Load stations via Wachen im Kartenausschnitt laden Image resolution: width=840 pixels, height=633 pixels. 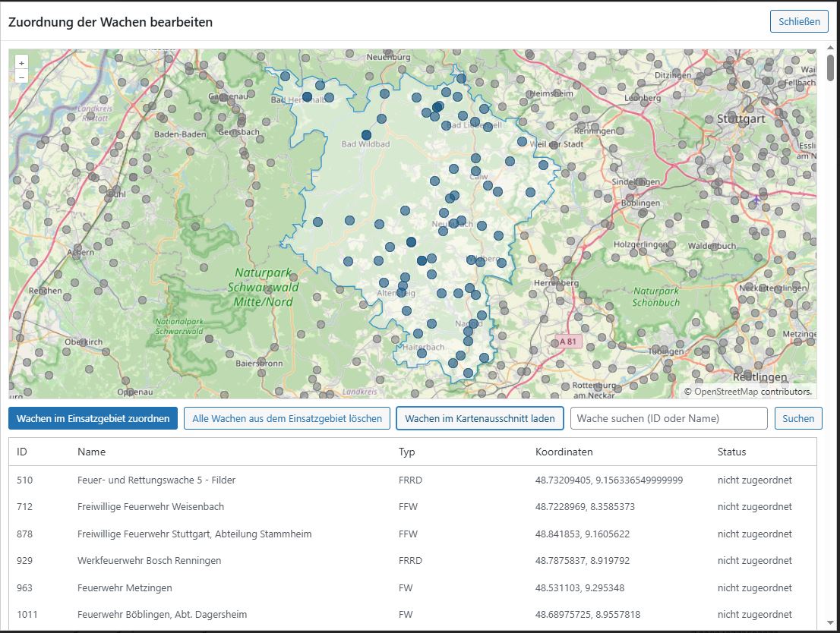click(x=479, y=418)
